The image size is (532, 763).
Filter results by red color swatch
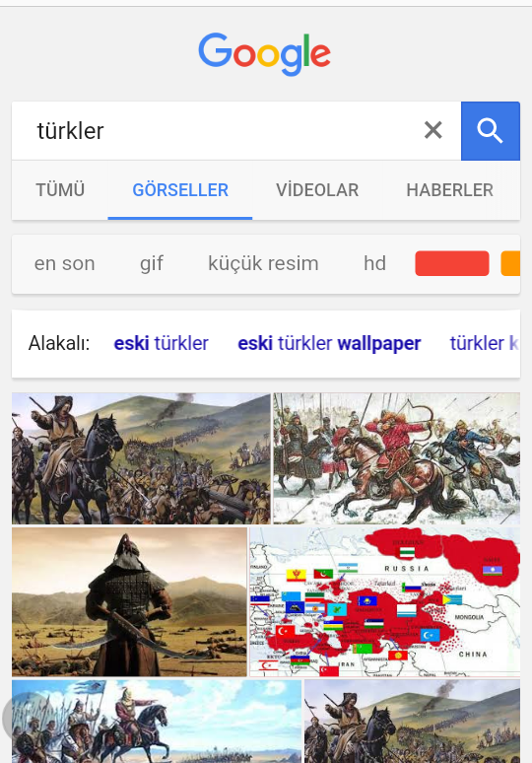[x=452, y=263]
